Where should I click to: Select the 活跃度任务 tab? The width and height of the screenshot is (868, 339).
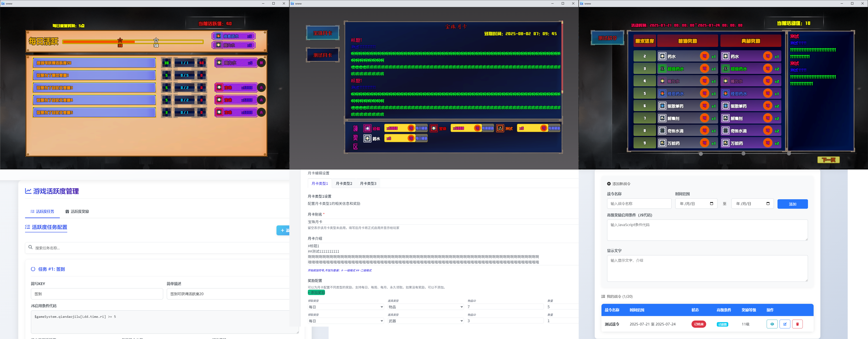pos(42,211)
